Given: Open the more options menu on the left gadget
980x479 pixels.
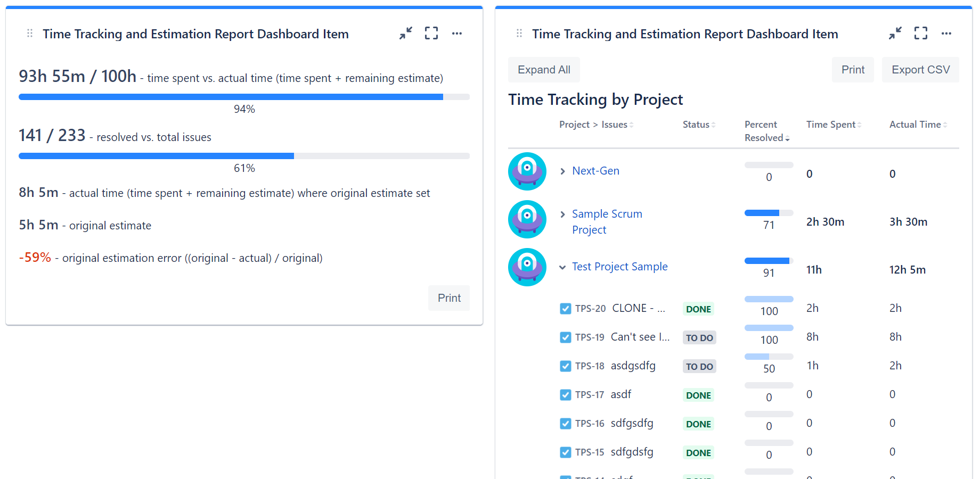Looking at the screenshot, I should pos(457,34).
